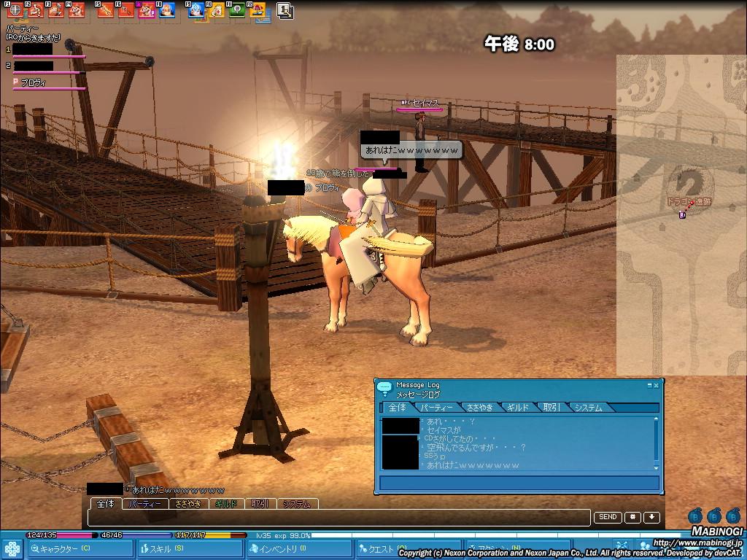Switch to パーティー tab in Message Log

click(x=437, y=408)
